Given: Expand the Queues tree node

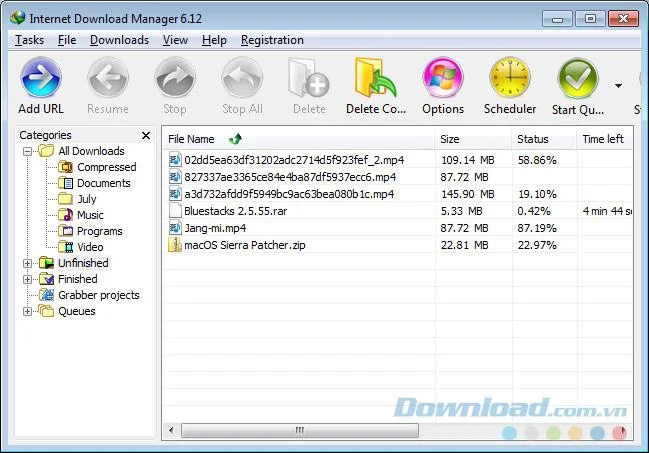Looking at the screenshot, I should [x=27, y=311].
